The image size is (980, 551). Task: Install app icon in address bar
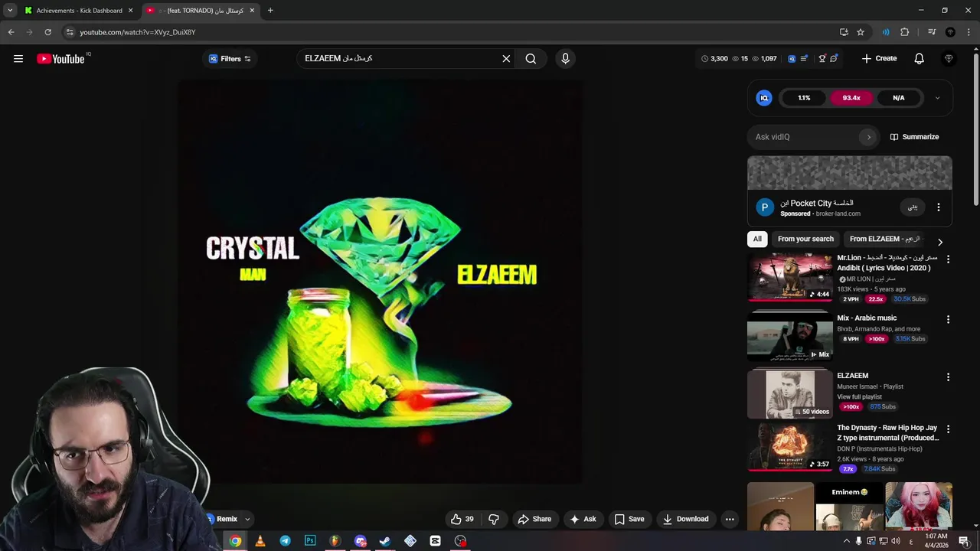click(x=844, y=32)
